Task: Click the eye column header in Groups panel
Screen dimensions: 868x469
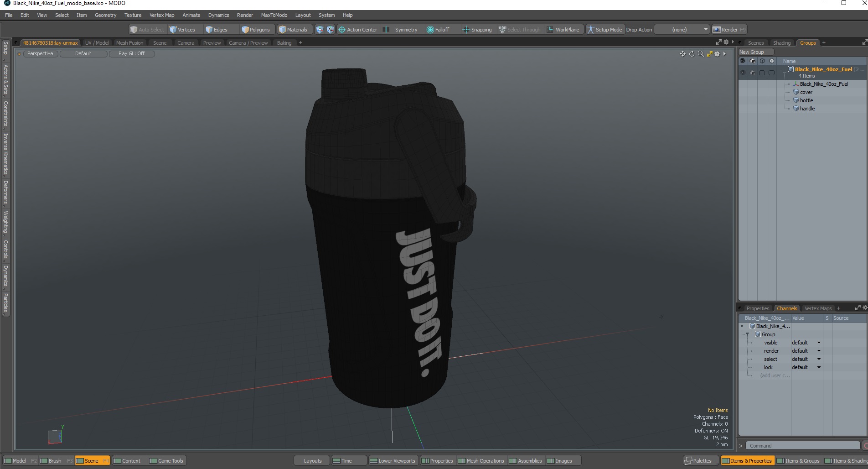Action: pos(743,61)
